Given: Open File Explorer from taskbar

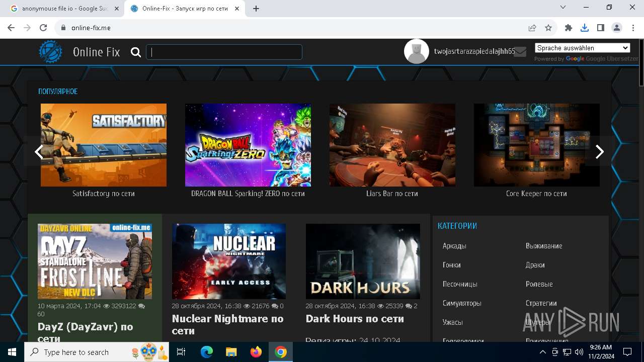Looking at the screenshot, I should (231, 352).
